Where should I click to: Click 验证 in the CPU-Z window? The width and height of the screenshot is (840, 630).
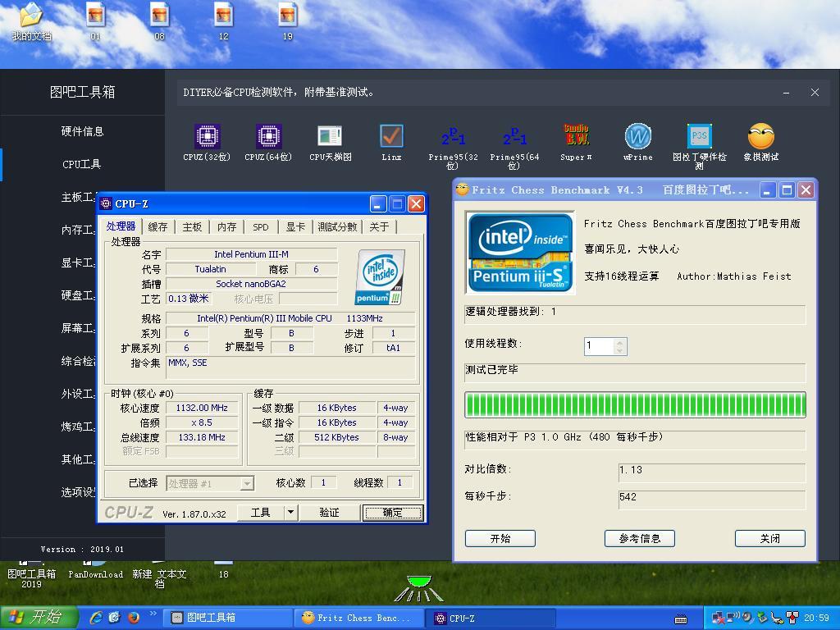(x=330, y=512)
